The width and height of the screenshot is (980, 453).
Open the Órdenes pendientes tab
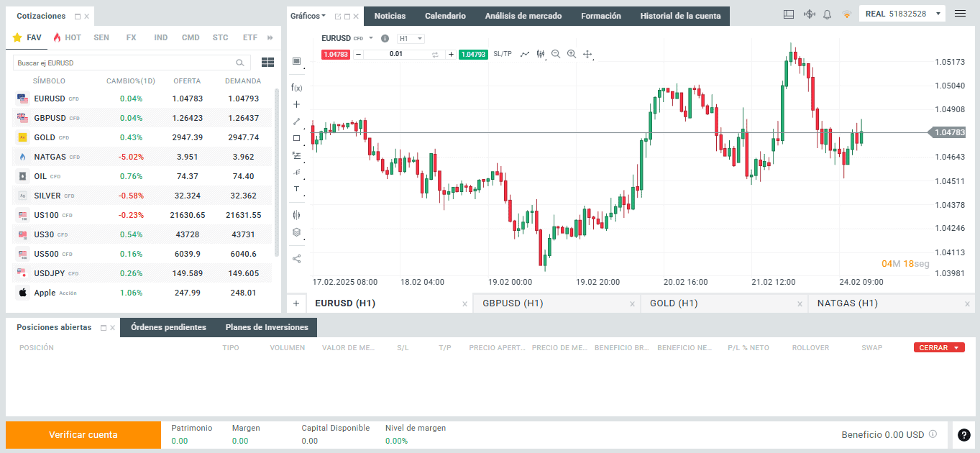click(x=168, y=327)
